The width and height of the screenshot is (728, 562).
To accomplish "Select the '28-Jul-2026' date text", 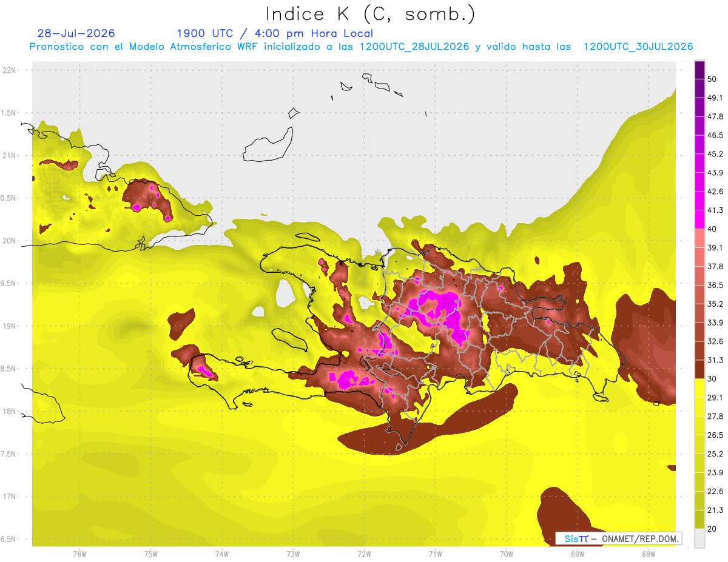I will (x=76, y=33).
